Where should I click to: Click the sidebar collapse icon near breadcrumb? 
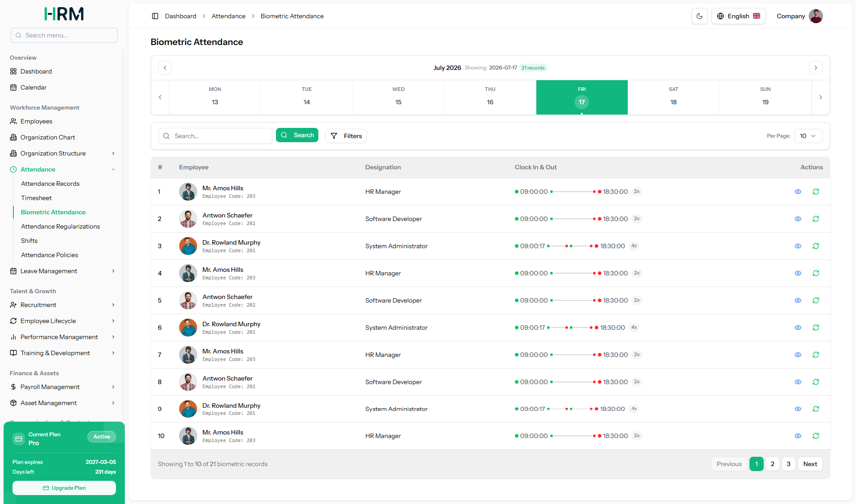coord(155,16)
